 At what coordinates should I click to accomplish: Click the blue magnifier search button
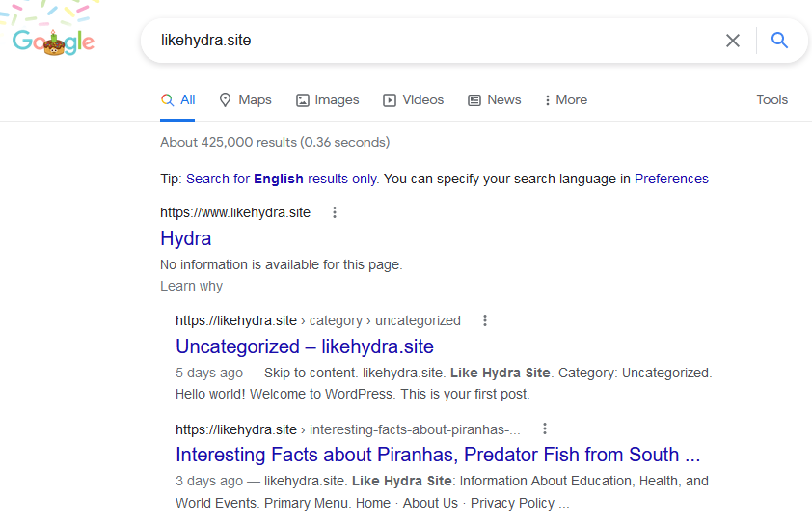(779, 40)
